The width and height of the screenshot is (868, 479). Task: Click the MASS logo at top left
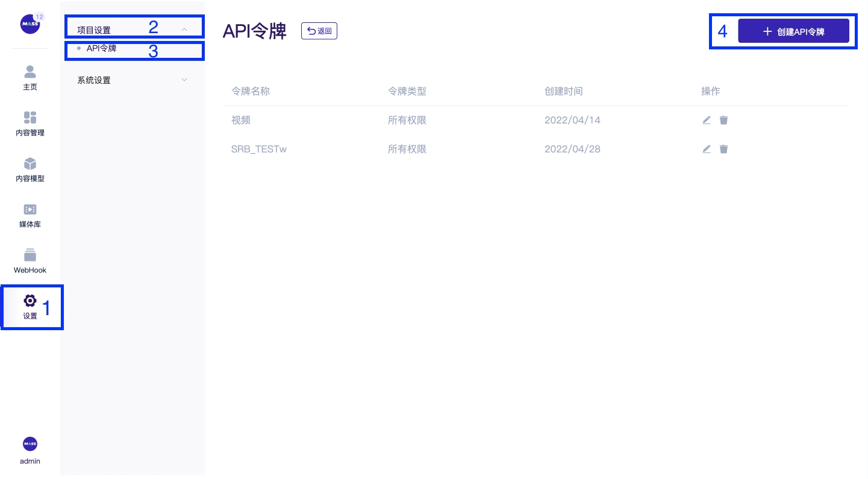point(30,24)
